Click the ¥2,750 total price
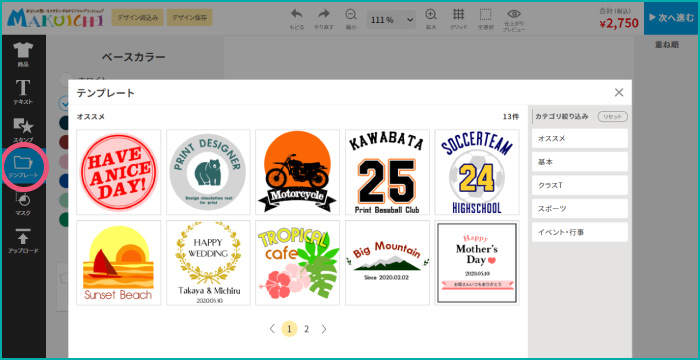 coord(619,23)
